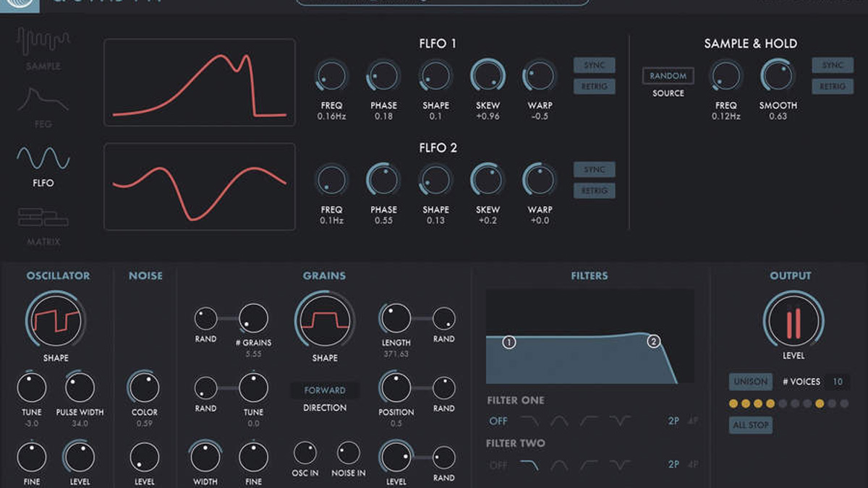Click the FLFO 2 waveform display
The image size is (868, 488).
pos(200,187)
